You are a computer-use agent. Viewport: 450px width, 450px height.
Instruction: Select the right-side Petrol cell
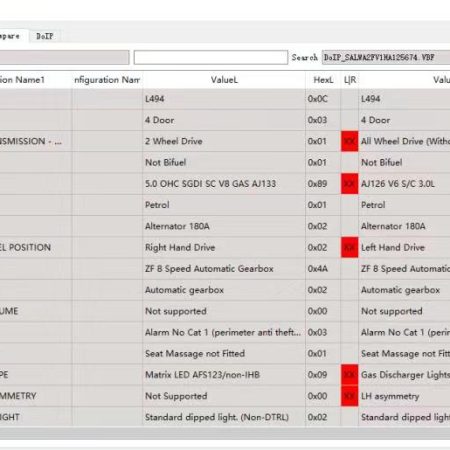(404, 205)
